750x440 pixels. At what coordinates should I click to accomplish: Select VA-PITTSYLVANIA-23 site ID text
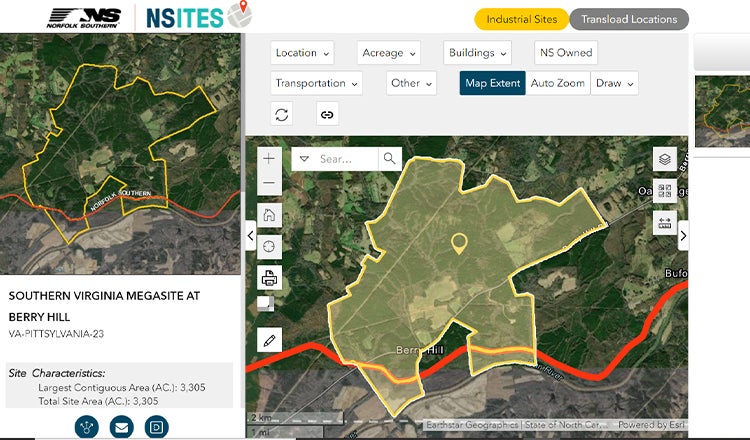click(x=56, y=334)
